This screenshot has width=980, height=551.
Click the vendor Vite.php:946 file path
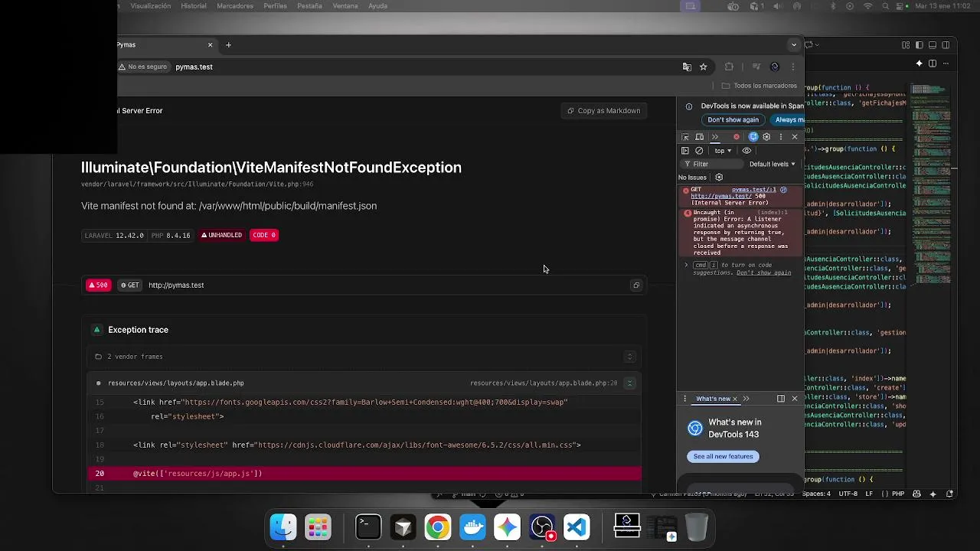click(197, 184)
